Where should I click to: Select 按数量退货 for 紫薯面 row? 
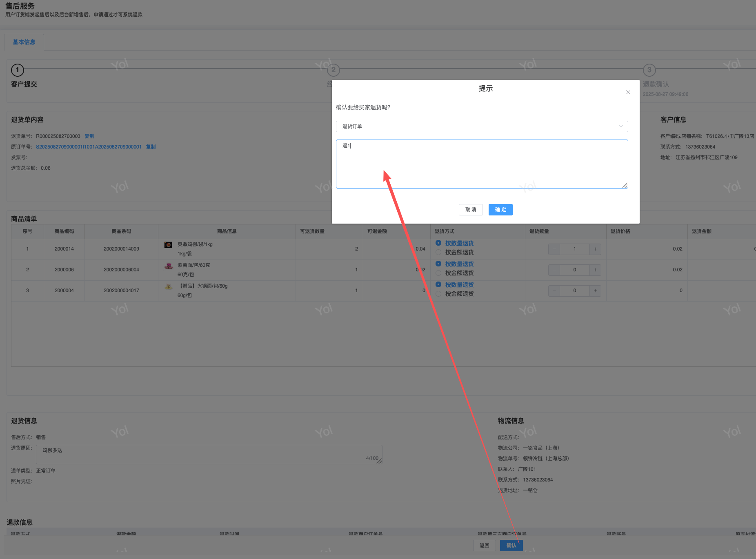(x=455, y=264)
